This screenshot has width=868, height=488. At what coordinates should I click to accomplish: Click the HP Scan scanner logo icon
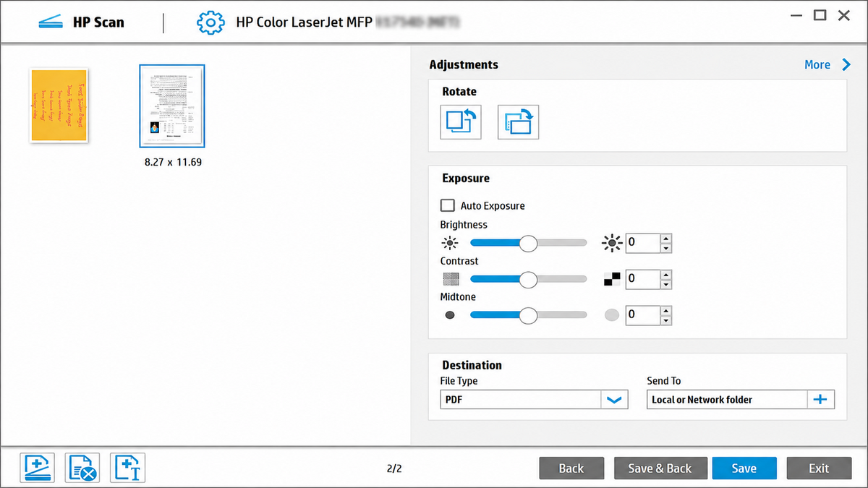click(x=51, y=22)
